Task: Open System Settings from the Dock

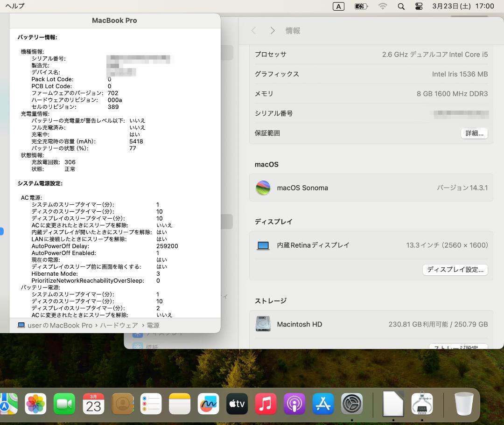Action: 352,404
